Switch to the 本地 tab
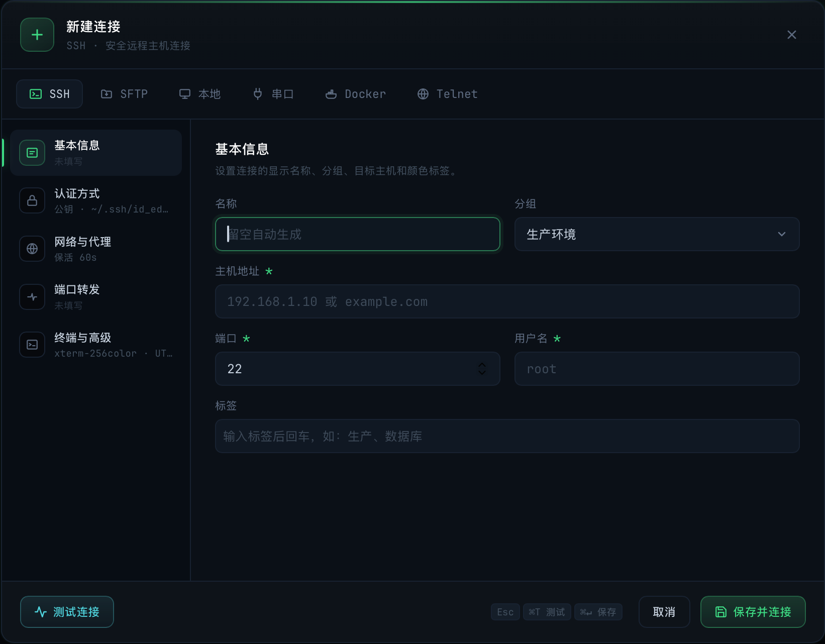The image size is (825, 644). pyautogui.click(x=199, y=94)
